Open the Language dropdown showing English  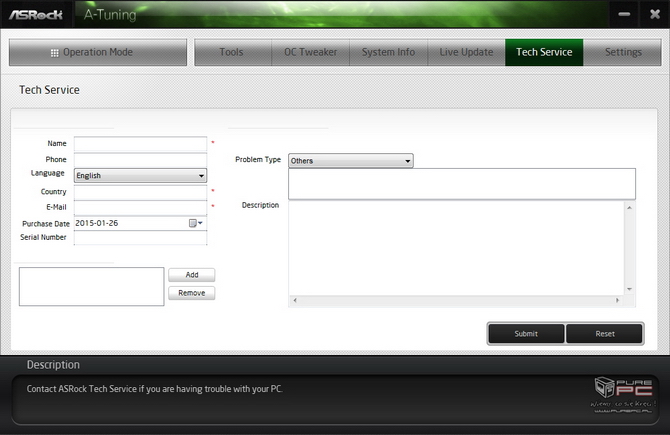pyautogui.click(x=141, y=176)
